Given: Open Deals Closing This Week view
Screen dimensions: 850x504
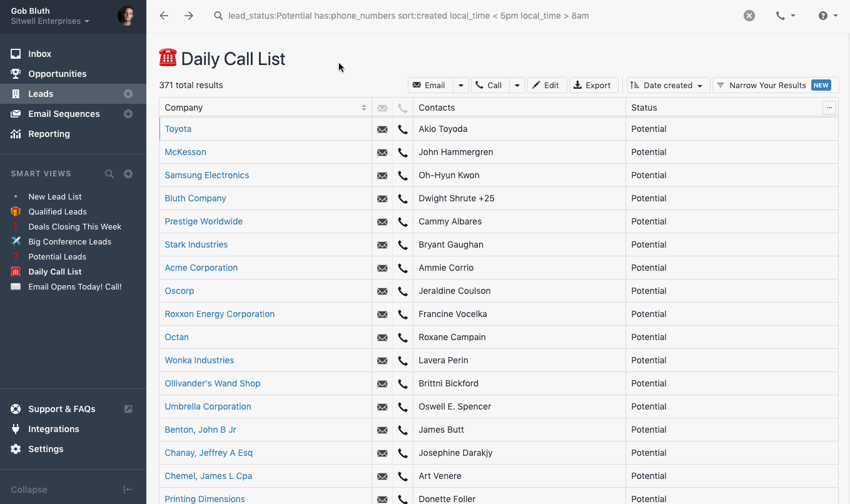Looking at the screenshot, I should tap(74, 226).
